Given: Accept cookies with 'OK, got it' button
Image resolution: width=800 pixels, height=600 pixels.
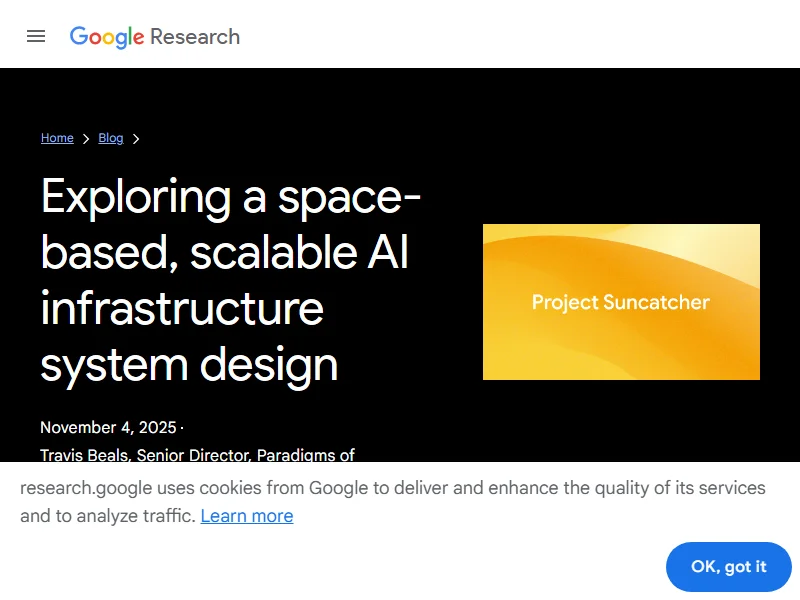Looking at the screenshot, I should point(728,567).
